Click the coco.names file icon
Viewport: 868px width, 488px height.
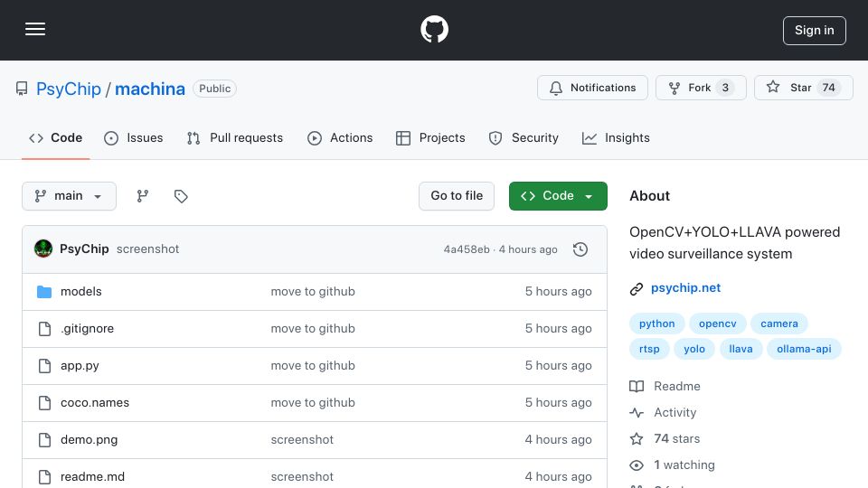[44, 403]
